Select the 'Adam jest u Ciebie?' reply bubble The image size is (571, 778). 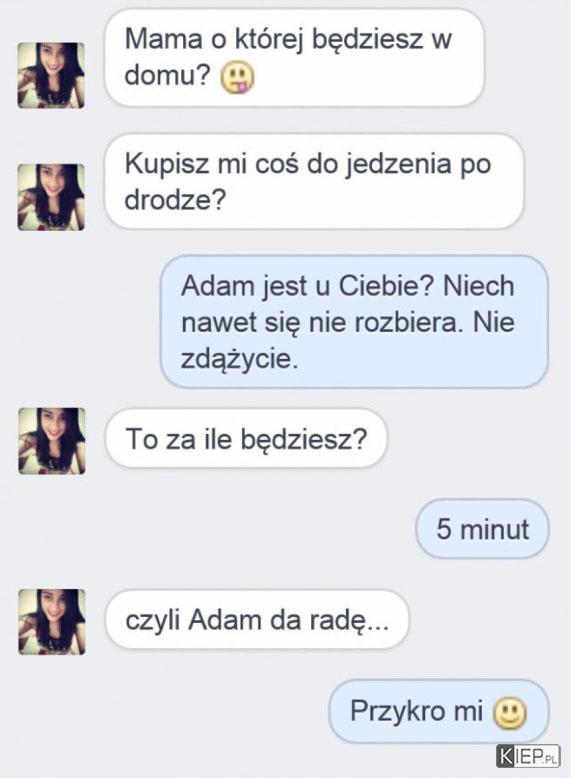click(354, 322)
